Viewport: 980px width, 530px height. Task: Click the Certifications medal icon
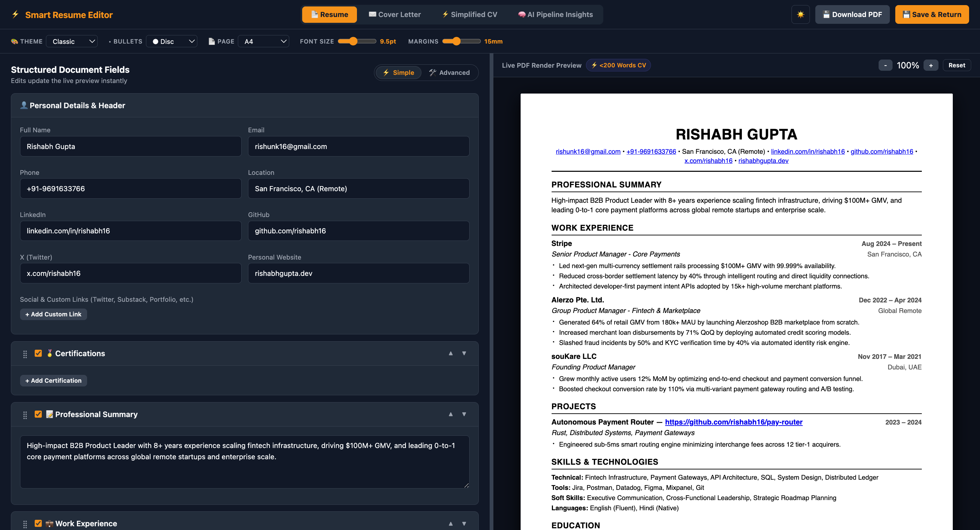(x=49, y=353)
